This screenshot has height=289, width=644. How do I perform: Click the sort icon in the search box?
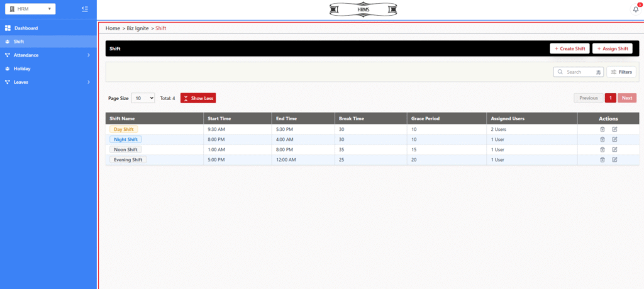click(598, 72)
